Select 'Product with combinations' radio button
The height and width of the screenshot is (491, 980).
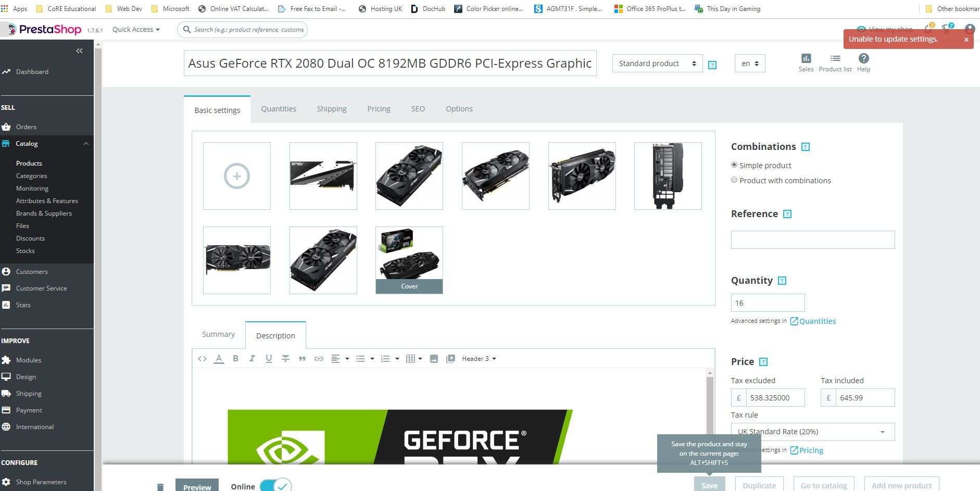tap(734, 180)
